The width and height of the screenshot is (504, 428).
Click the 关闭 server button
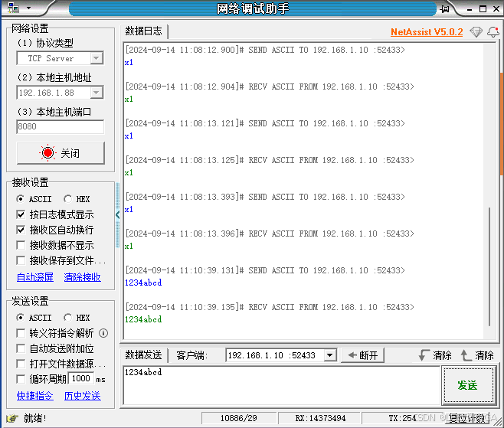61,153
